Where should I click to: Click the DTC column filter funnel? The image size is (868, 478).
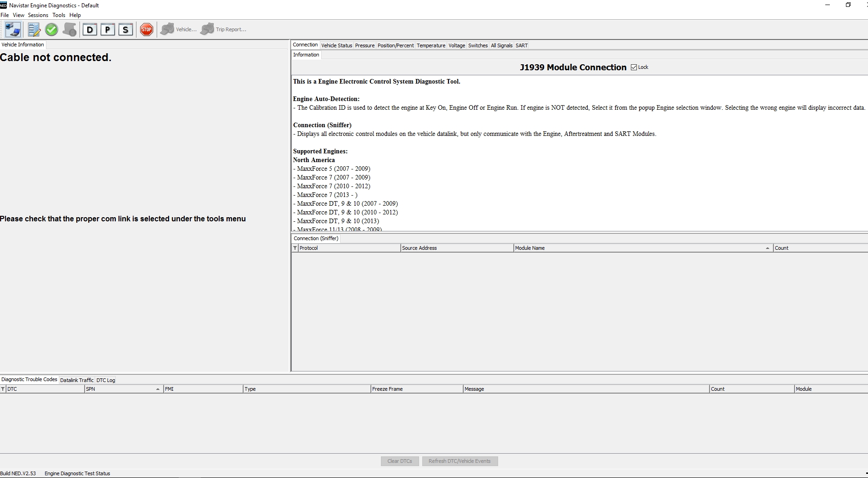click(3, 389)
